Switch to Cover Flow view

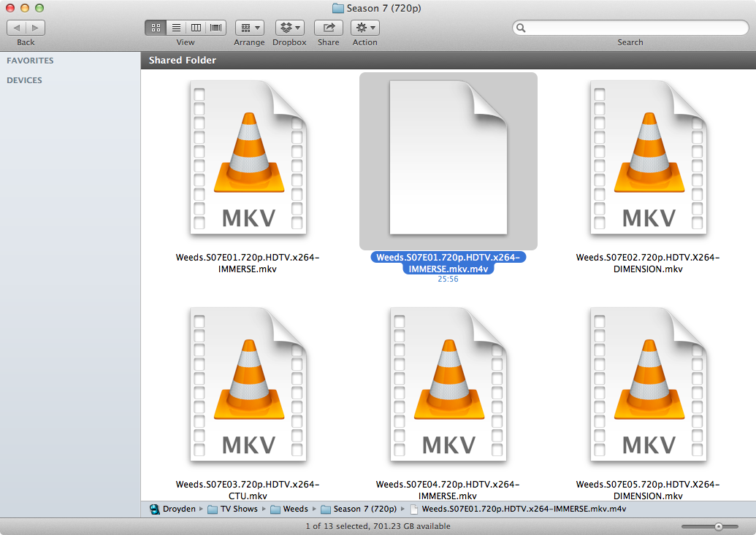tap(216, 28)
